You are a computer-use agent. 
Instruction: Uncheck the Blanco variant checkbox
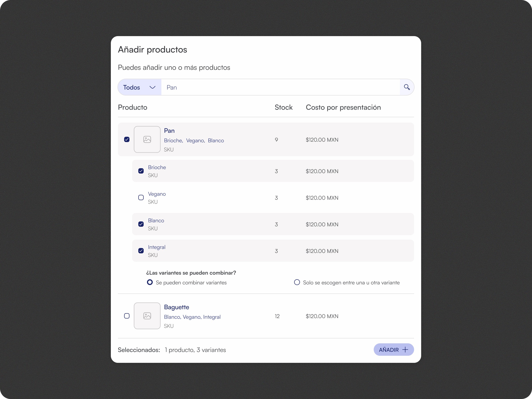point(141,224)
